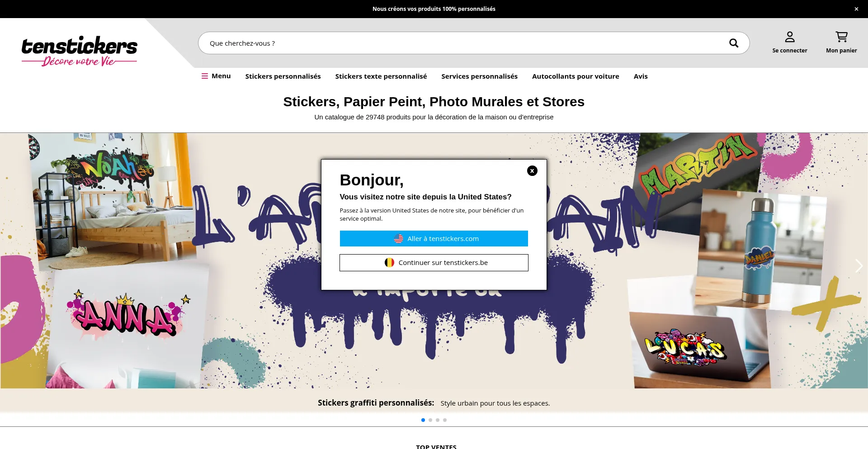
Task: Dismiss the top announcement banner
Action: (856, 9)
